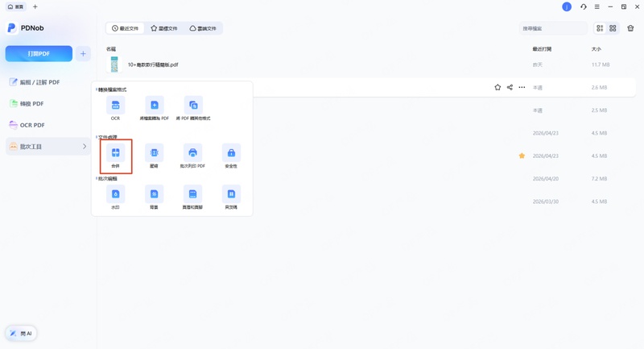Screen dimensions: 644x349
Task: Choose the Compress (壓縮) tool
Action: (154, 153)
